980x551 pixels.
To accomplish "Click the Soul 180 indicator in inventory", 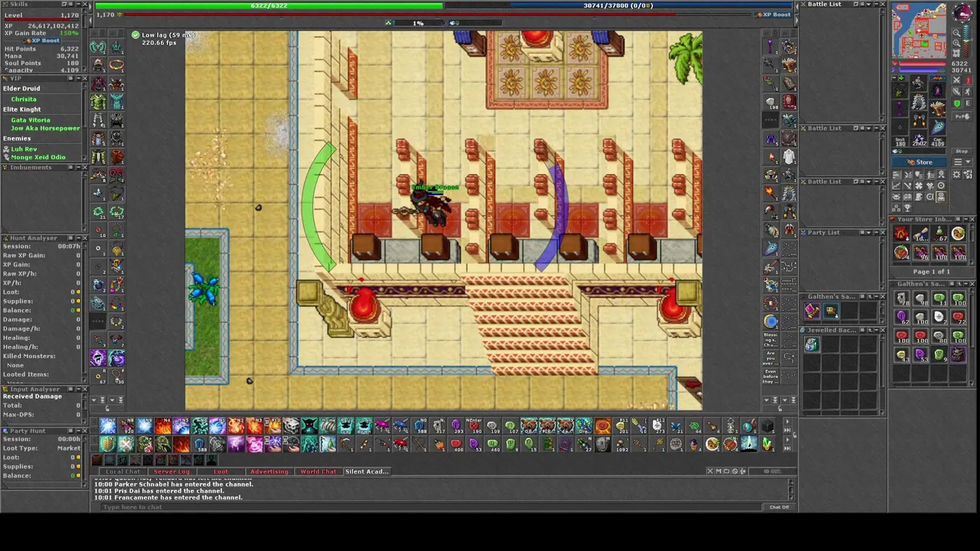I will [900, 141].
